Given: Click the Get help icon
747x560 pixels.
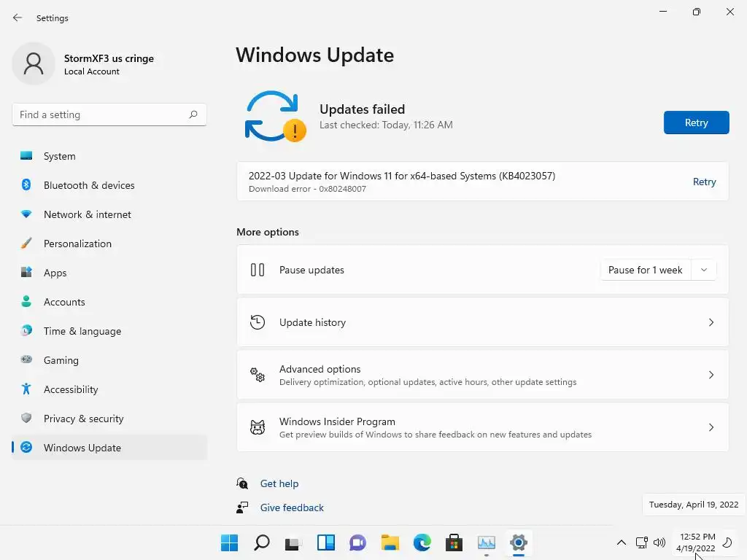Looking at the screenshot, I should (x=242, y=483).
